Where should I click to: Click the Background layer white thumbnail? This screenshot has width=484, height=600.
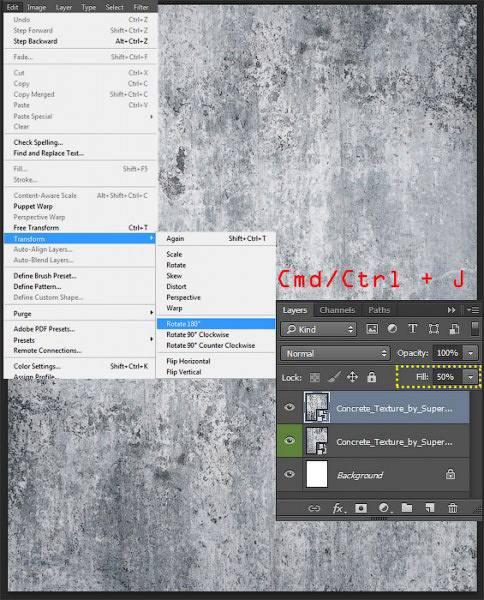[317, 474]
